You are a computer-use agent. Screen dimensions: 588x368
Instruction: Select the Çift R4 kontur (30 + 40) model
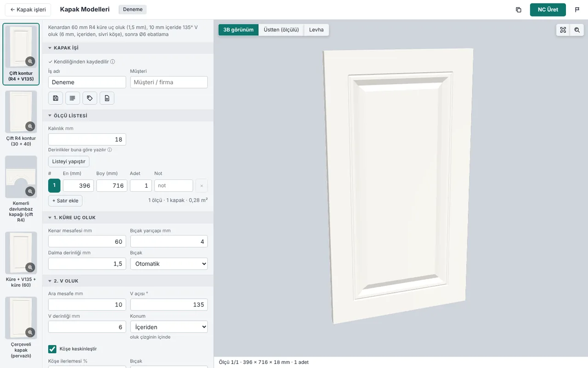[x=21, y=119]
